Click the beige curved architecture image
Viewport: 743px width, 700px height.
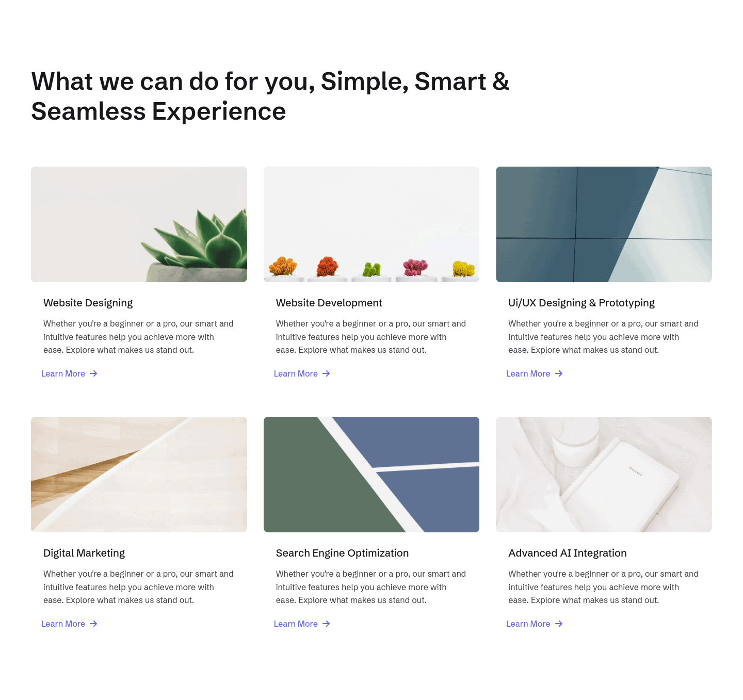point(139,475)
